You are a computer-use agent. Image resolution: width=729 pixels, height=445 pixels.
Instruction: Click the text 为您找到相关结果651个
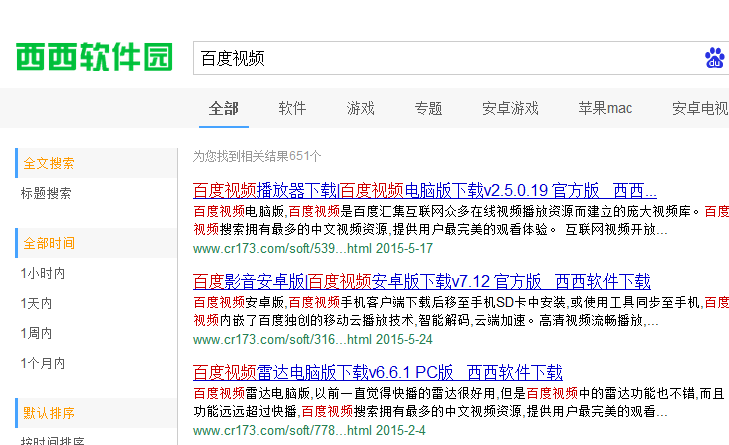click(x=257, y=156)
